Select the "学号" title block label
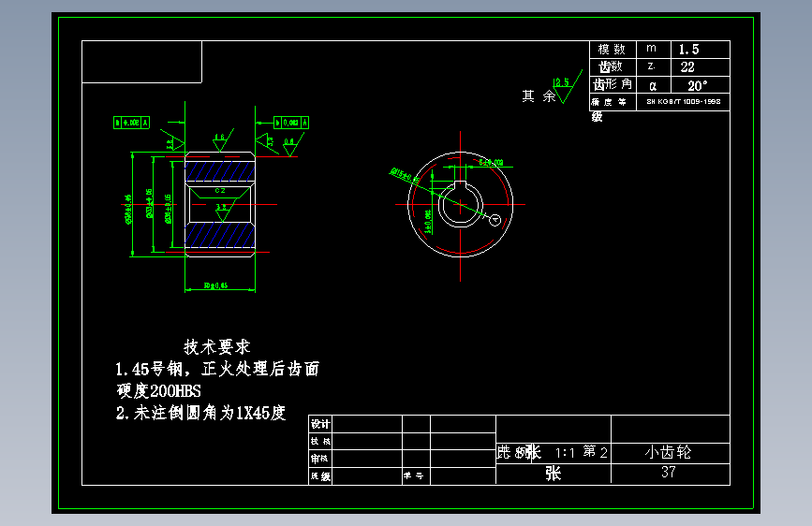812x526 pixels. 414,475
